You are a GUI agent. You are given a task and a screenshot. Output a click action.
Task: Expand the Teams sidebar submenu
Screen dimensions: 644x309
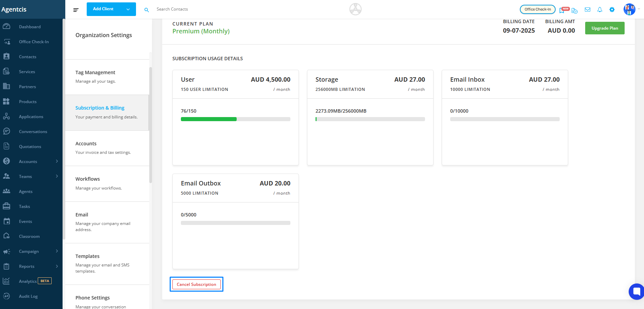pos(57,176)
